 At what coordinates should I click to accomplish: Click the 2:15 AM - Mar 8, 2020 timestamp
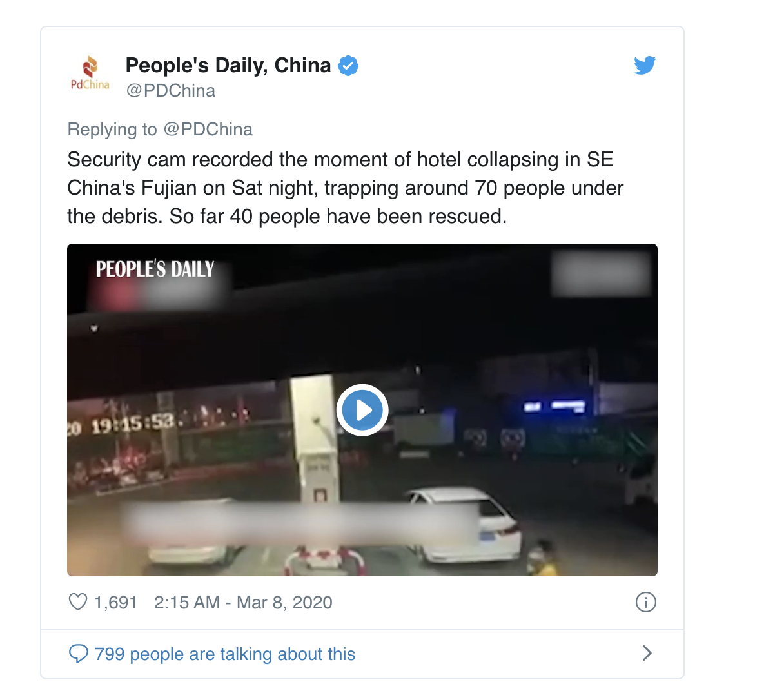[243, 603]
